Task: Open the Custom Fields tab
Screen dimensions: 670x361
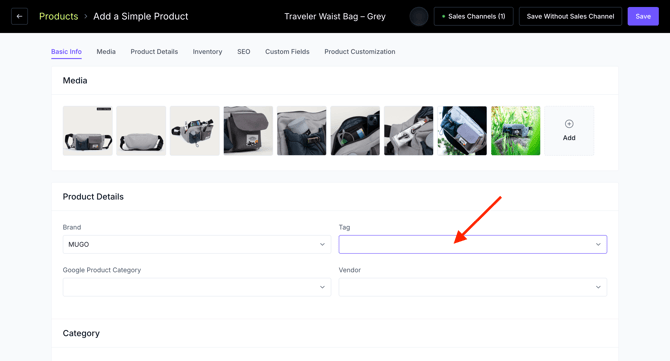Action: [287, 52]
